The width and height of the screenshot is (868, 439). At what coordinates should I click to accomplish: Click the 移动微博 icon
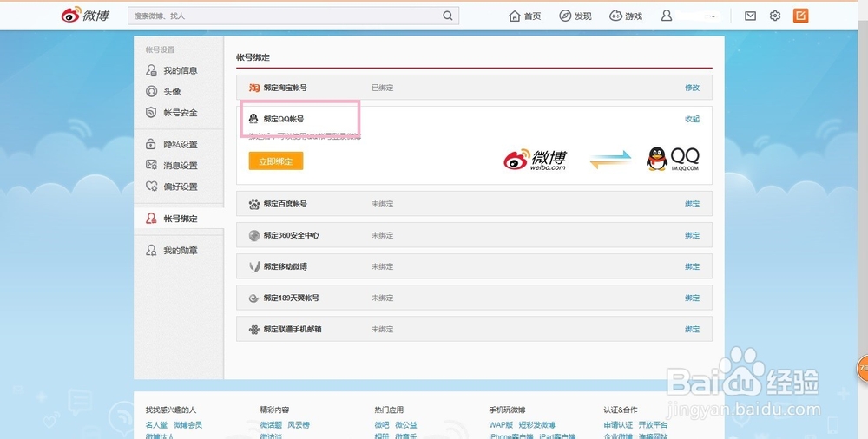pos(254,267)
